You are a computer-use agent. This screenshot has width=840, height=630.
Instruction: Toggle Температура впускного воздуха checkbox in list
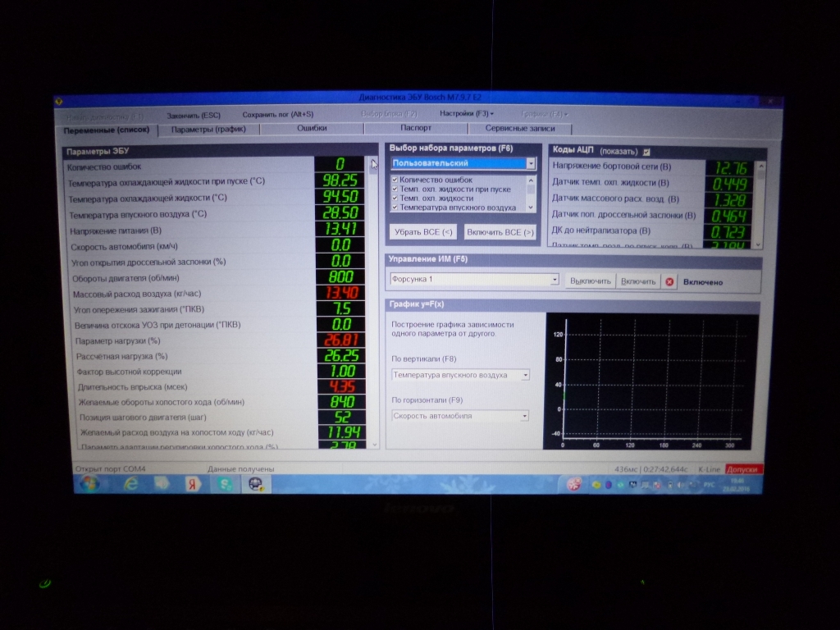[395, 208]
